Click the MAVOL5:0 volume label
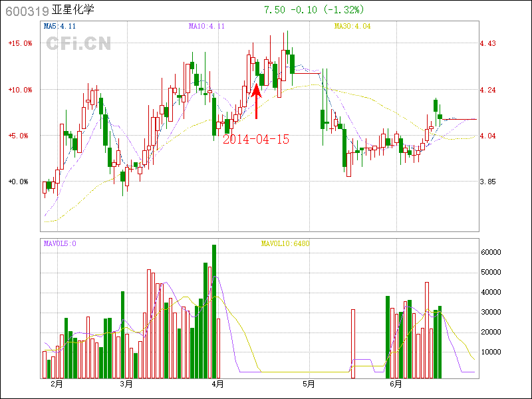This screenshot has width=532, height=399. coord(60,243)
